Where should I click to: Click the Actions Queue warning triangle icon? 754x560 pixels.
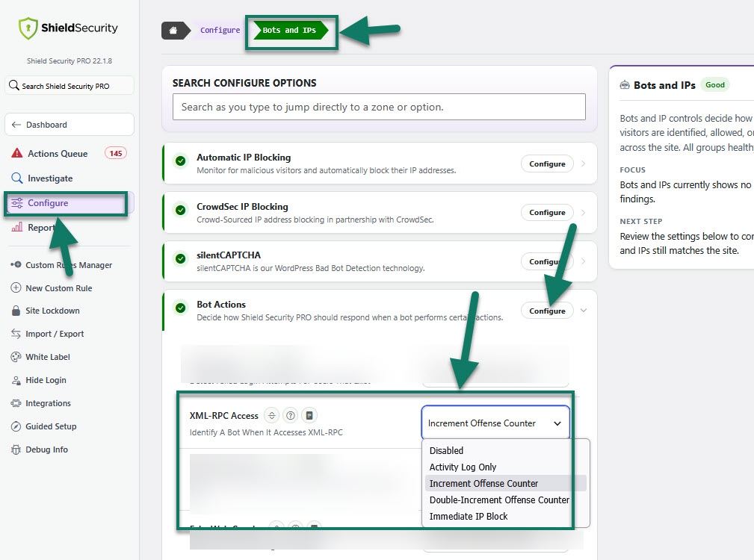click(17, 153)
